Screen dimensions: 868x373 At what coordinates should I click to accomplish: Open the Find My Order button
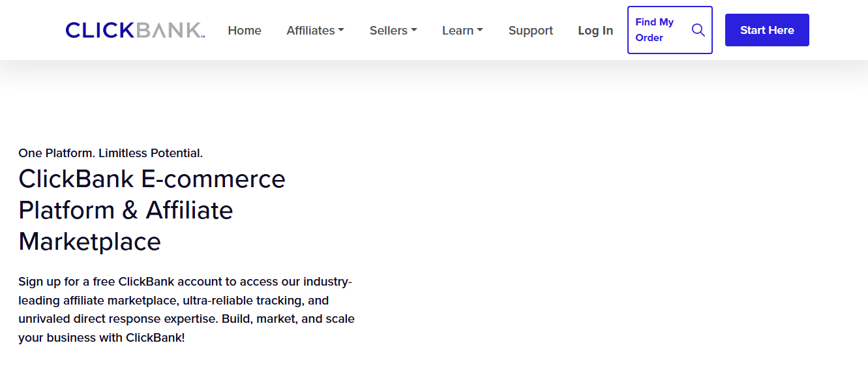click(670, 30)
